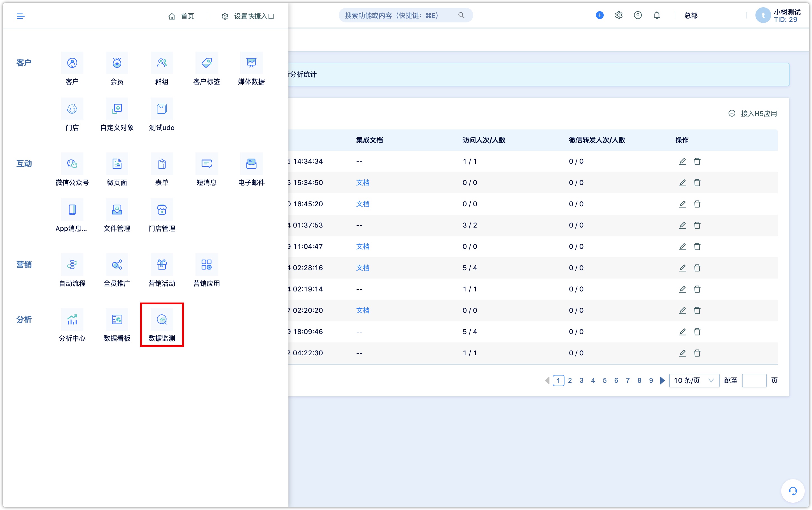Open the customer support headset button
This screenshot has height=510, width=812.
point(793,491)
